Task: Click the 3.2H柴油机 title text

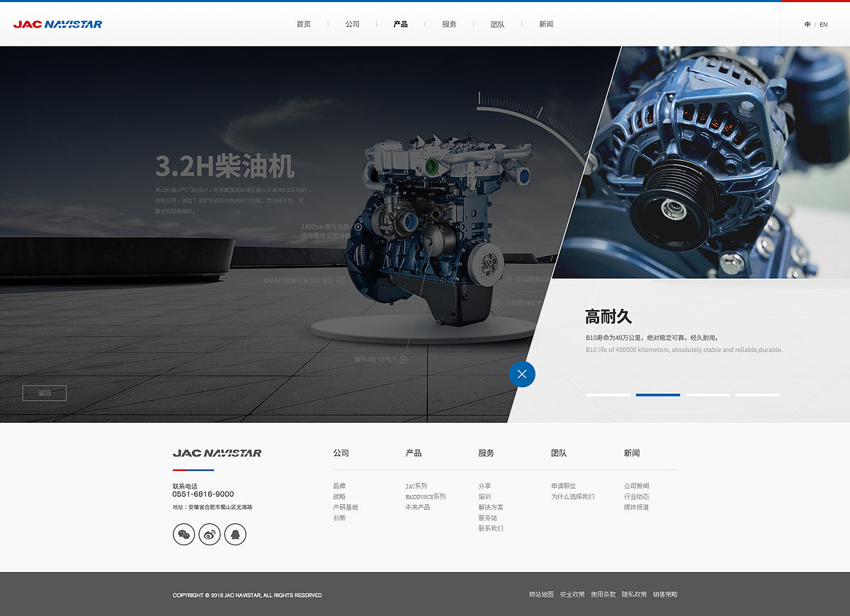Action: click(x=225, y=167)
